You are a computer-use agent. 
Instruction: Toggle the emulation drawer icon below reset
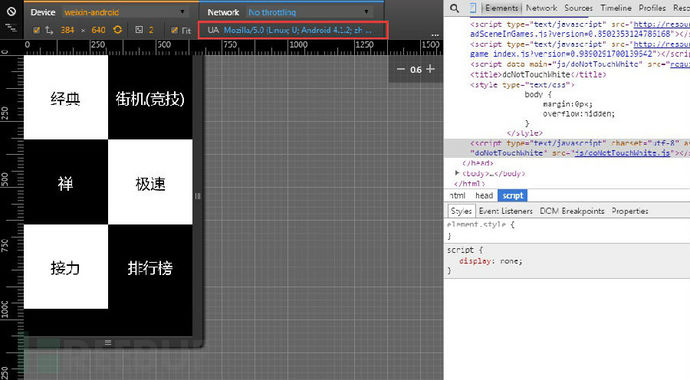11,28
